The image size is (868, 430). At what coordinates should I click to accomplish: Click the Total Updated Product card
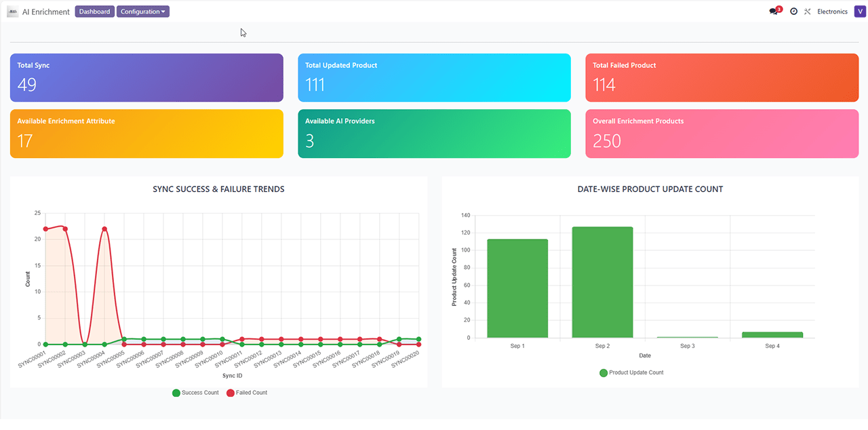434,77
